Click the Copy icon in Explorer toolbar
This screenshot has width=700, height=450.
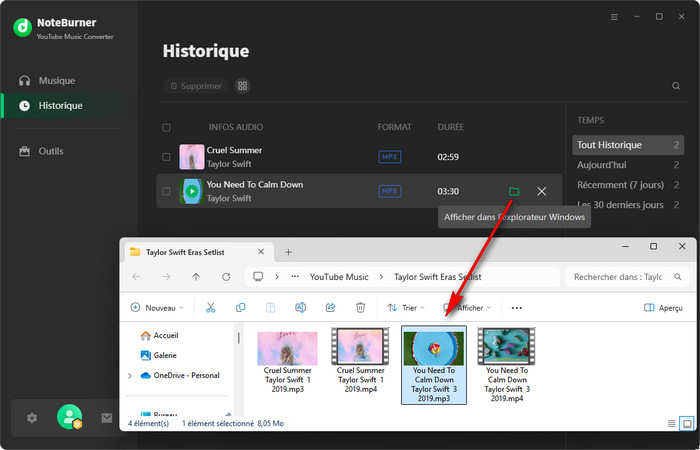coord(241,308)
